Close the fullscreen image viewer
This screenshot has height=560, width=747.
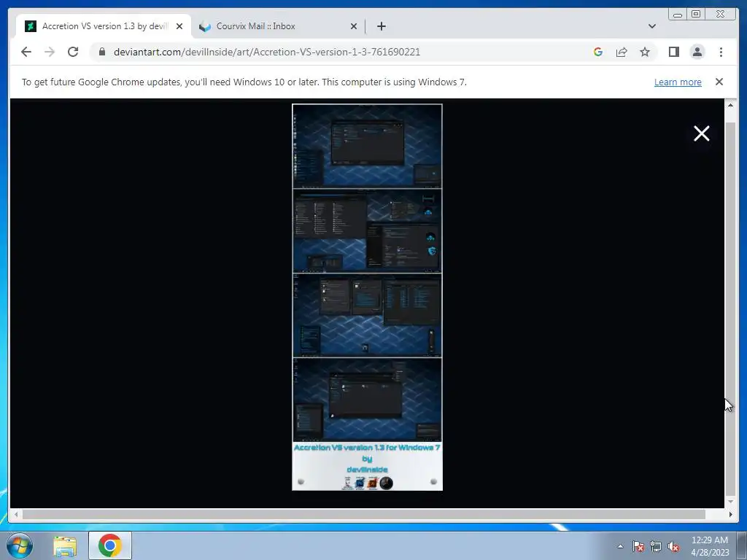pos(701,134)
